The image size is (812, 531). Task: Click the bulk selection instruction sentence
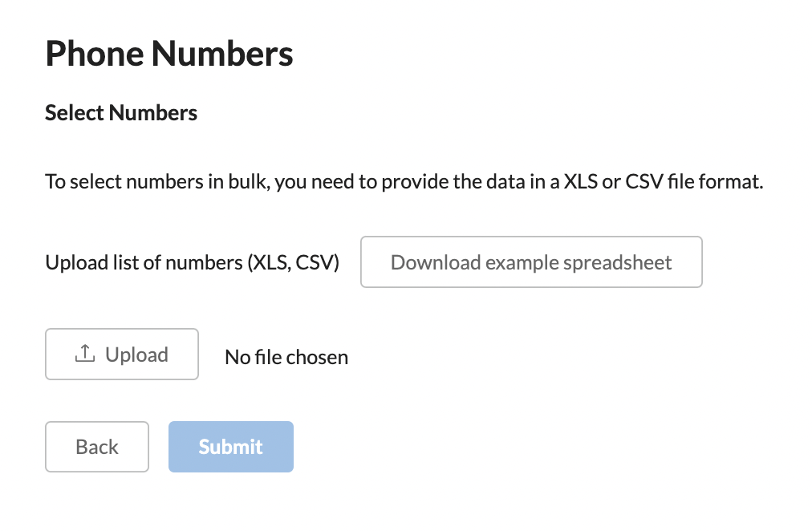(x=404, y=182)
